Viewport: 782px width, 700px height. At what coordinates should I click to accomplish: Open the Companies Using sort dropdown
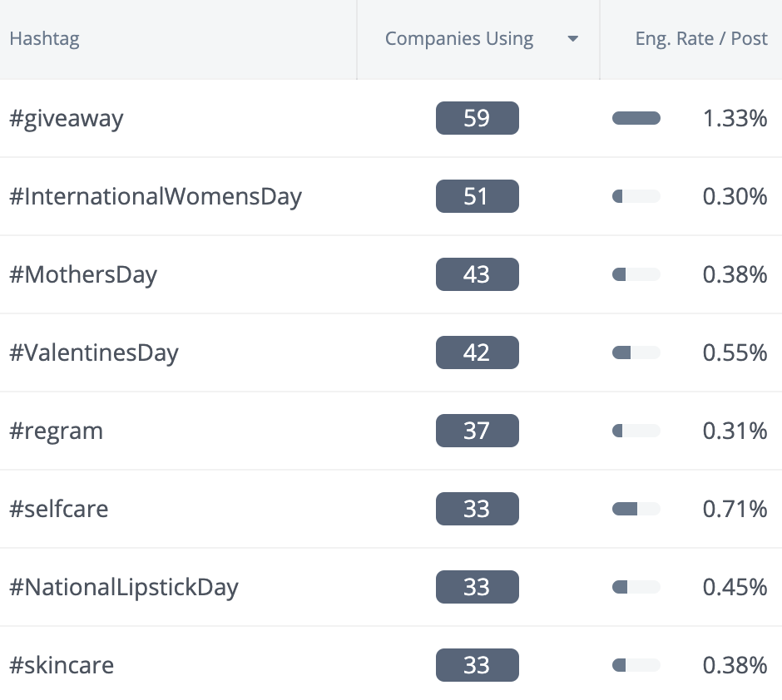point(573,38)
